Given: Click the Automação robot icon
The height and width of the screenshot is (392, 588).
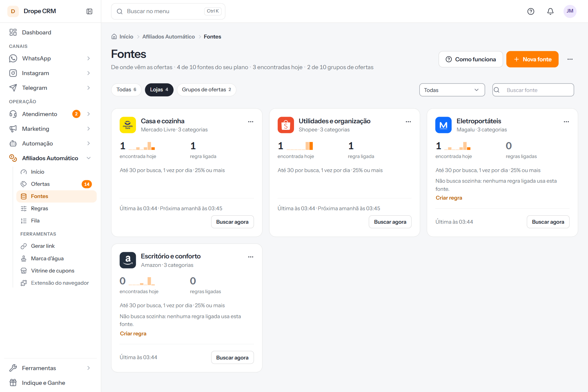Looking at the screenshot, I should click(13, 144).
